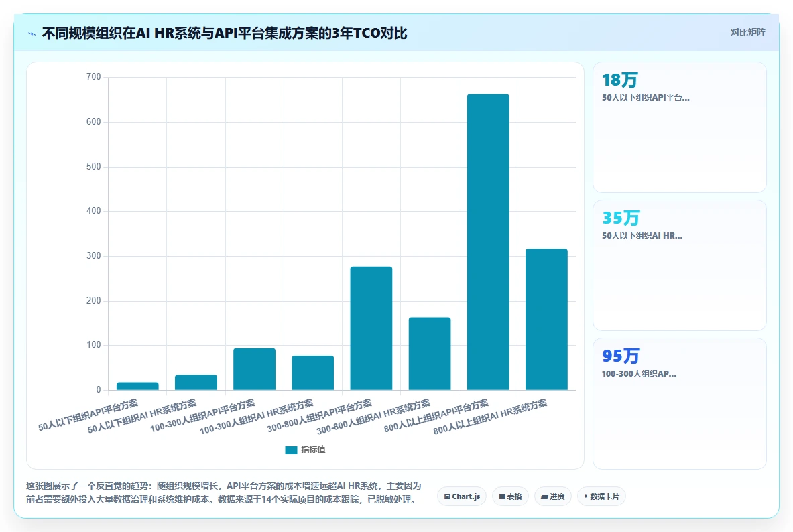The height and width of the screenshot is (532, 793).
Task: Click x-axis label 300-800人组织API平台方案
Action: [319, 416]
